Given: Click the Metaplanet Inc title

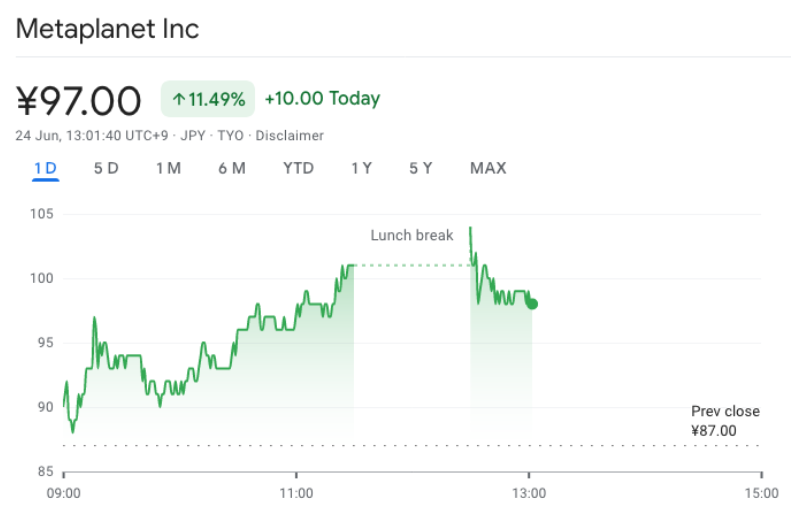Looking at the screenshot, I should (107, 29).
